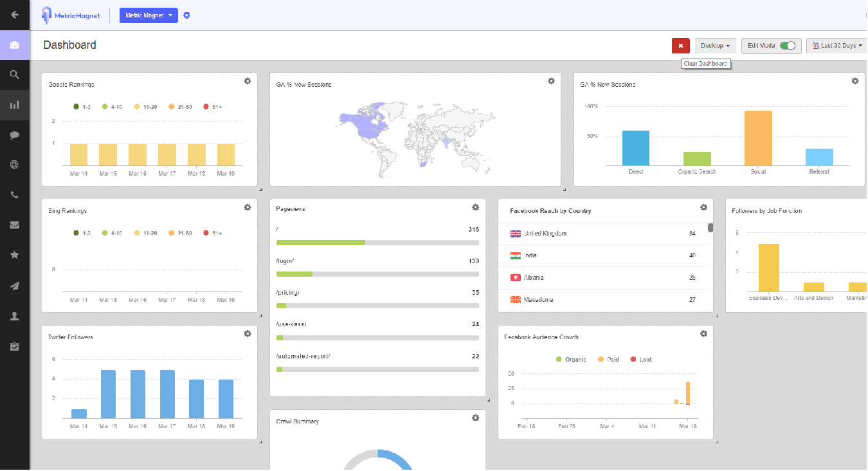Open the bar chart icon in sidebar
Viewport: 868px width, 471px height.
coord(15,105)
